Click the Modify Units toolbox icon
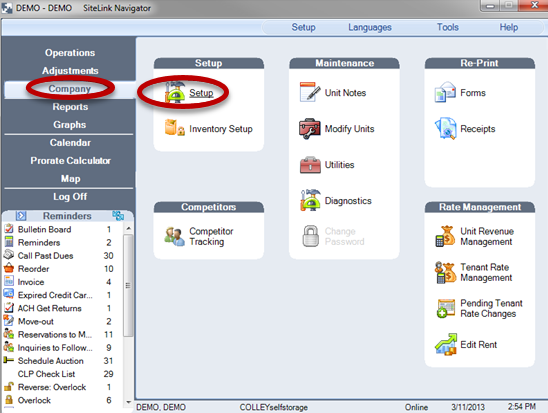 (310, 129)
